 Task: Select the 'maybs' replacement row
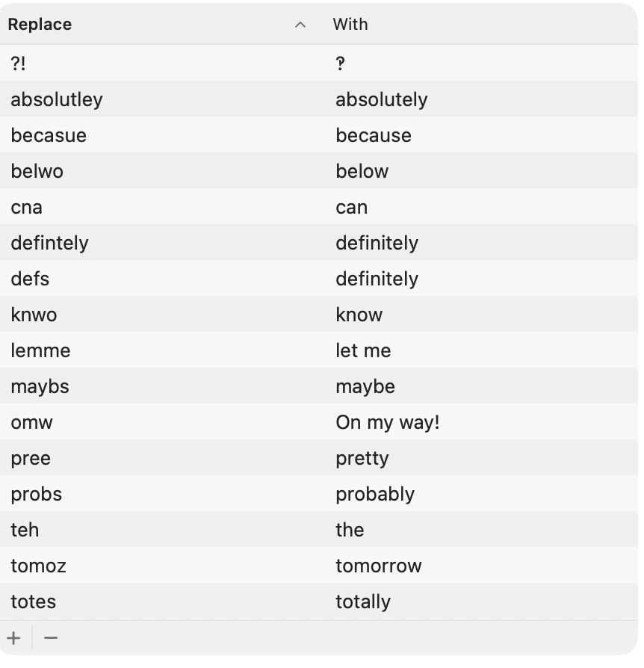[x=149, y=386]
